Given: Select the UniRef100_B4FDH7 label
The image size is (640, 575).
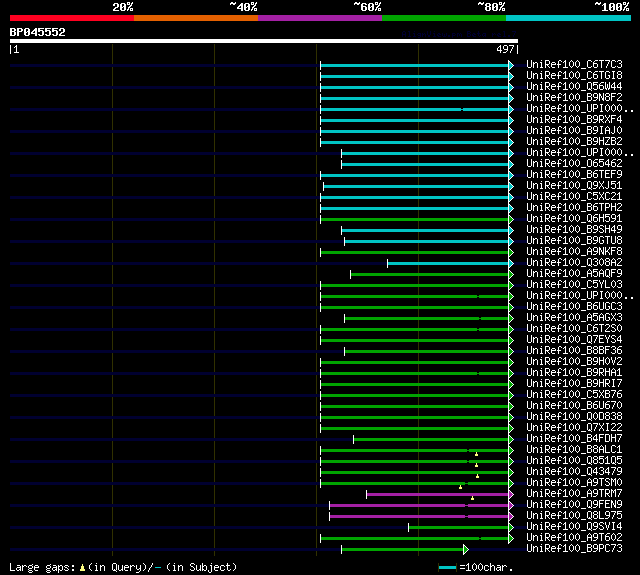Looking at the screenshot, I should click(x=574, y=439).
